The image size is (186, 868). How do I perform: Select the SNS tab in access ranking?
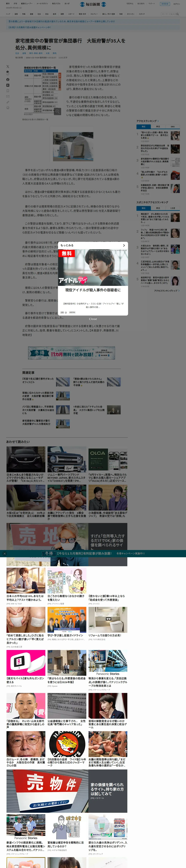point(173,127)
